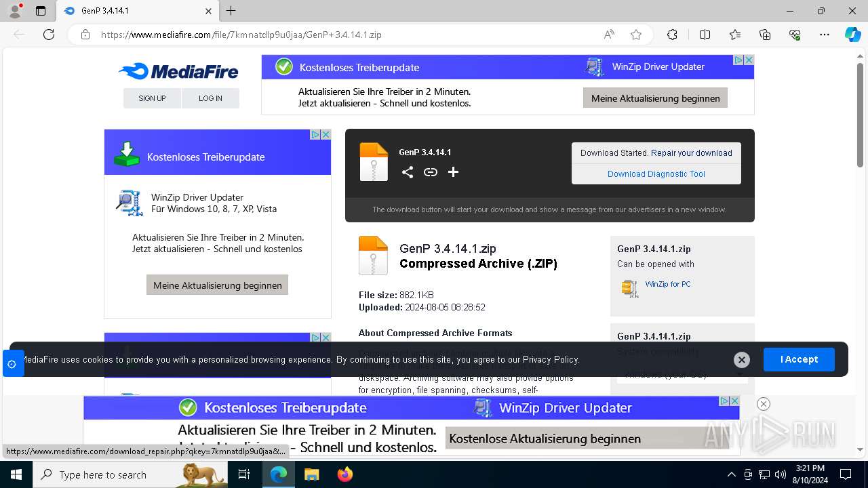
Task: Close bottom ad with circled X
Action: (x=764, y=404)
